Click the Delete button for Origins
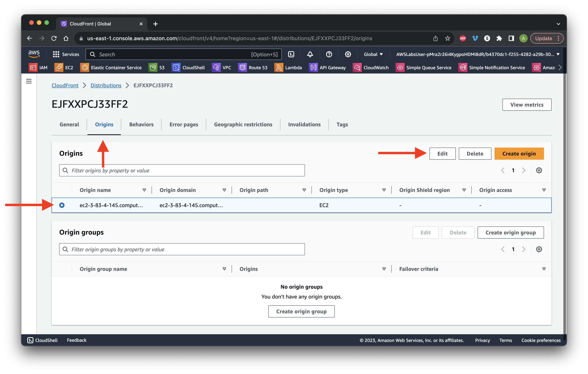The height and width of the screenshot is (374, 588). [475, 154]
